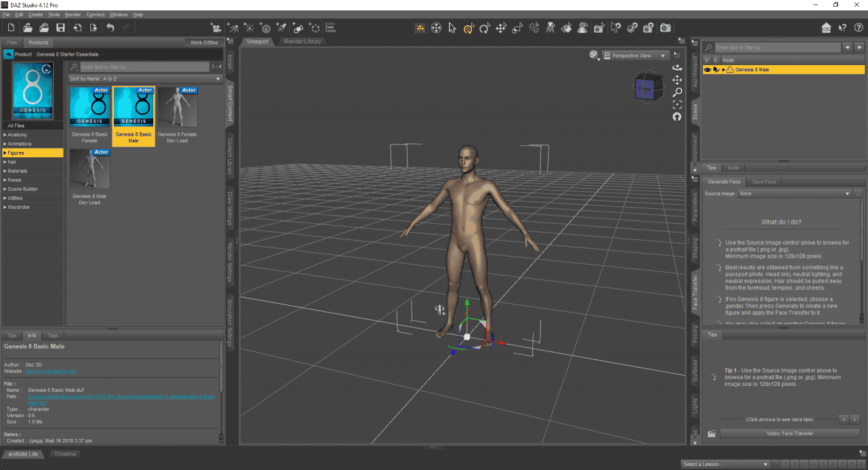Select the Node Selection tool
This screenshot has height=470, width=868.
452,28
